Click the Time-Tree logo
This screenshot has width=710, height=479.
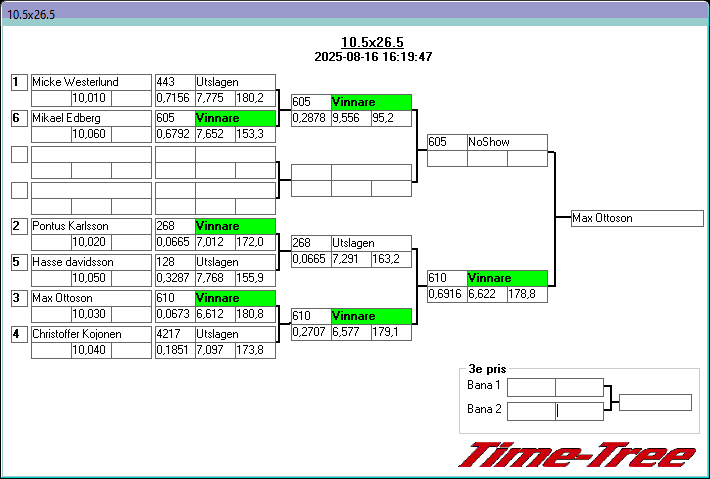[577, 455]
